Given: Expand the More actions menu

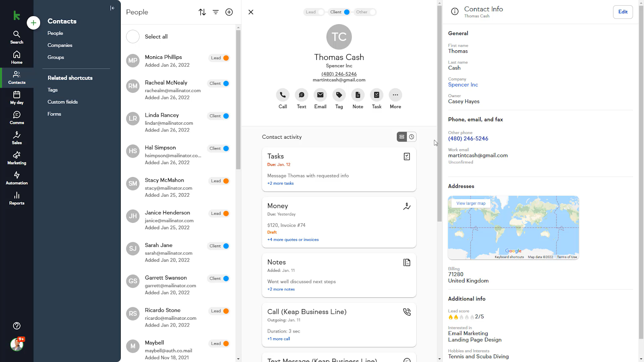Looking at the screenshot, I should 395,95.
